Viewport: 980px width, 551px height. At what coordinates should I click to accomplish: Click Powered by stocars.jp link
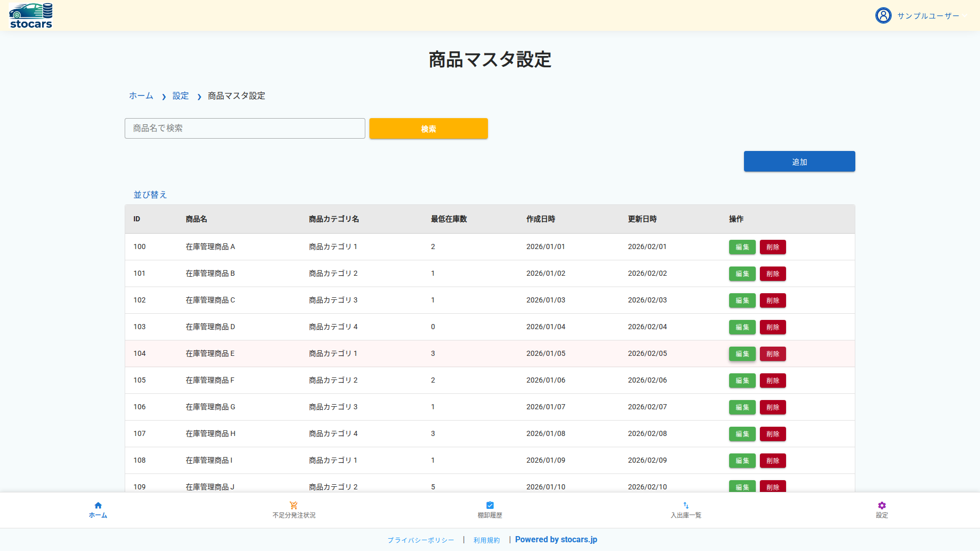point(556,540)
